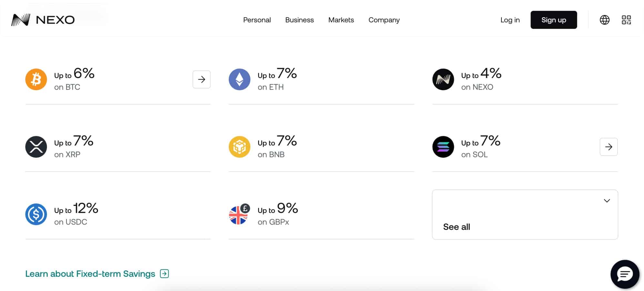Click the QR code app download icon
Viewport: 644px width, 291px height.
[x=626, y=20]
